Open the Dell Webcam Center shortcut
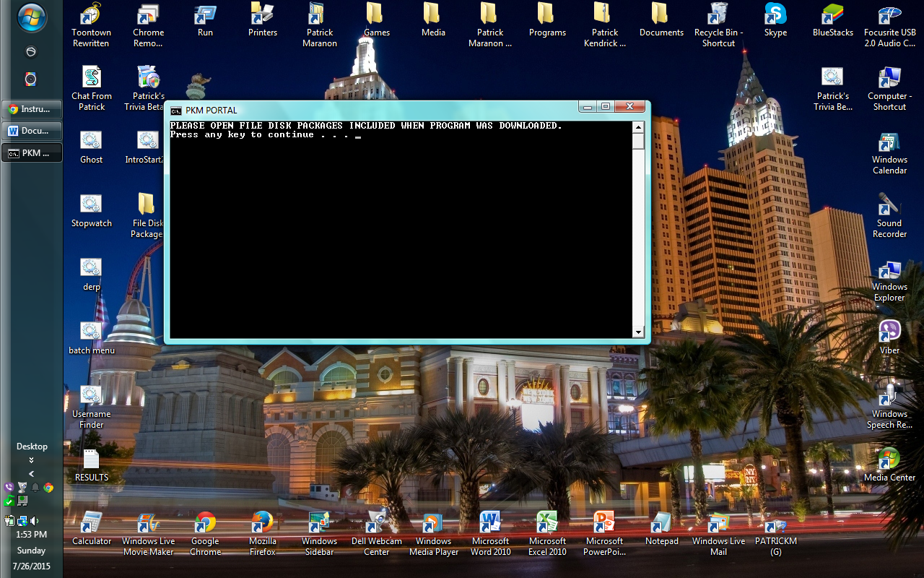Viewport: 924px width, 578px height. point(376,533)
